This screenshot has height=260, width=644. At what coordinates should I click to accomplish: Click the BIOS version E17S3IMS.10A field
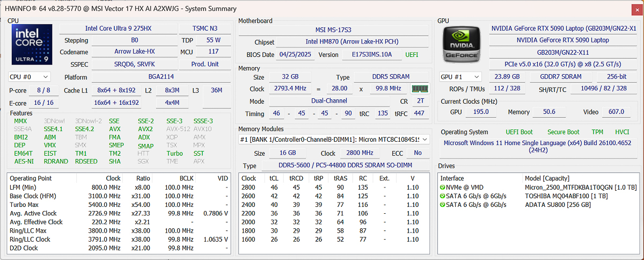coord(371,54)
